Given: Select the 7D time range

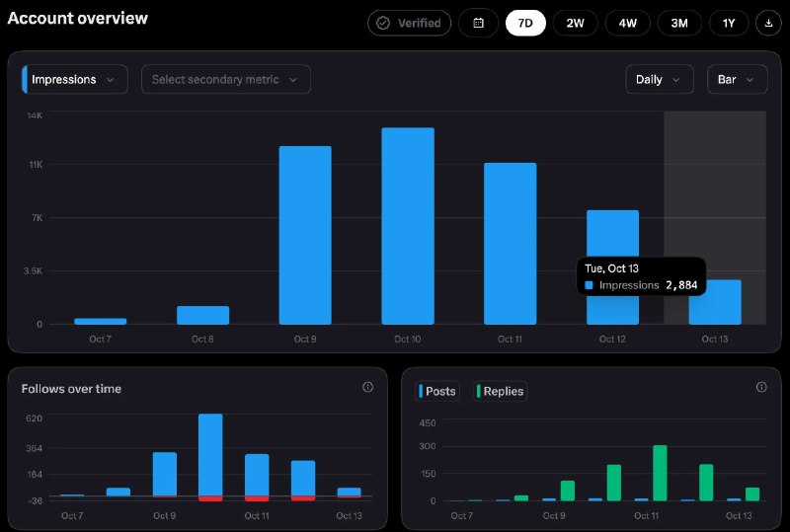Looking at the screenshot, I should tap(525, 23).
